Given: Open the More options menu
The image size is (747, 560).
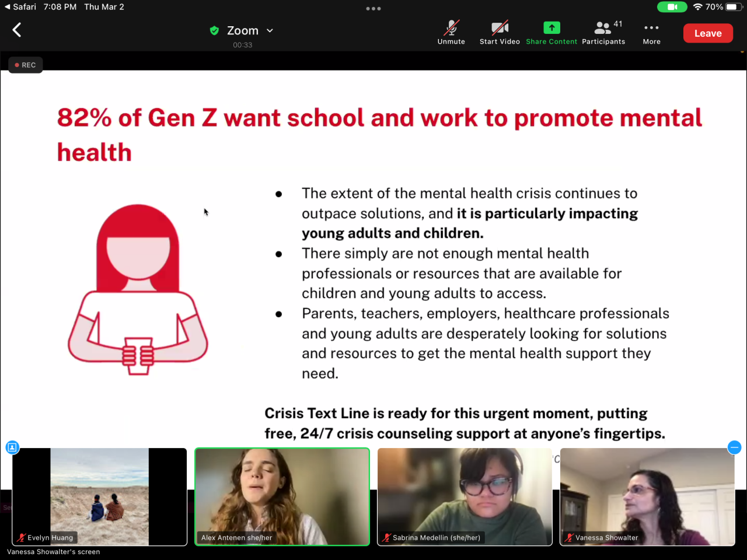Looking at the screenshot, I should coord(652,33).
